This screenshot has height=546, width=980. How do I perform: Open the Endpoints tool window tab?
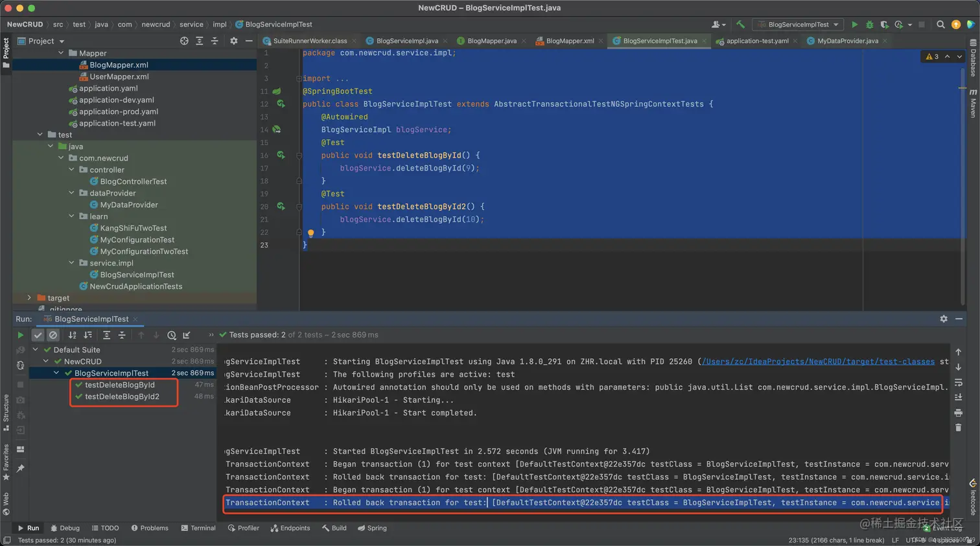pyautogui.click(x=290, y=528)
